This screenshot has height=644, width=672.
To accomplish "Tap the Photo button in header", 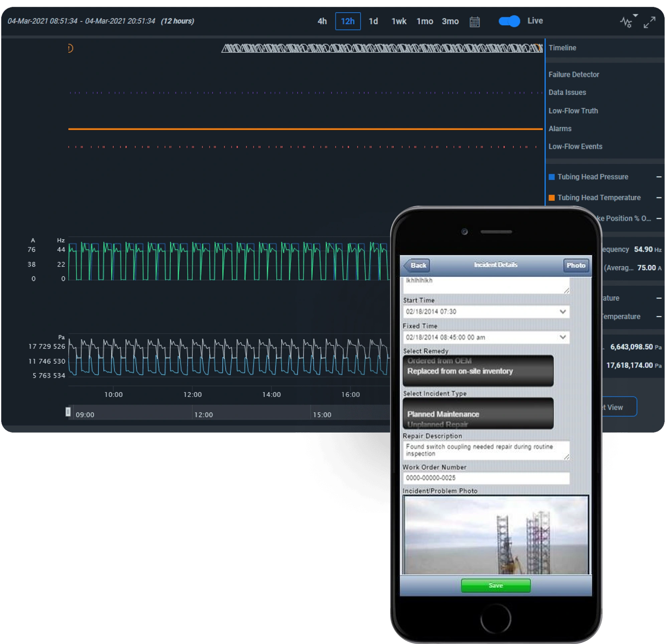I will point(576,265).
